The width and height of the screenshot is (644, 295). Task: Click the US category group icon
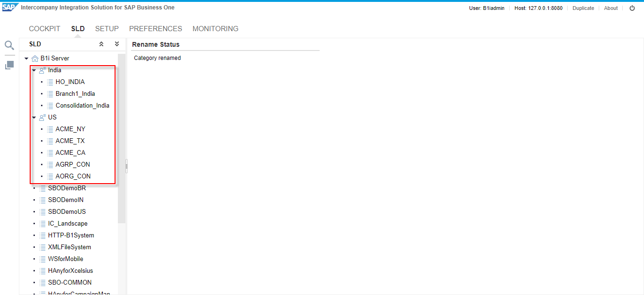coord(42,118)
